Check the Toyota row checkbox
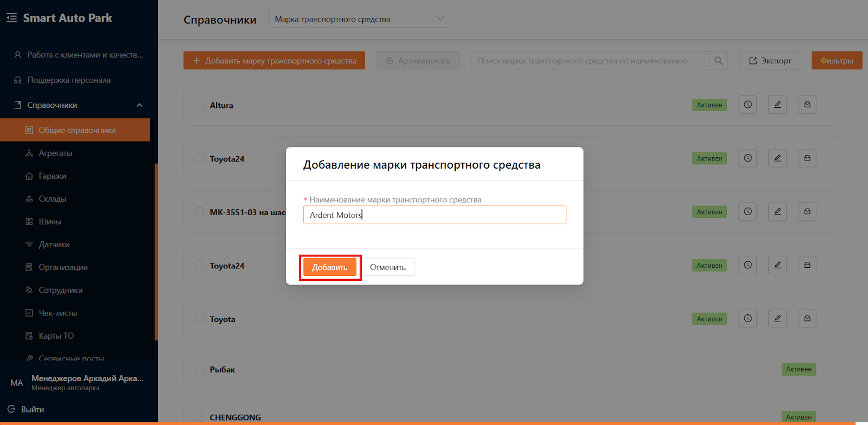Viewport: 868px width, 425px height. (199, 319)
